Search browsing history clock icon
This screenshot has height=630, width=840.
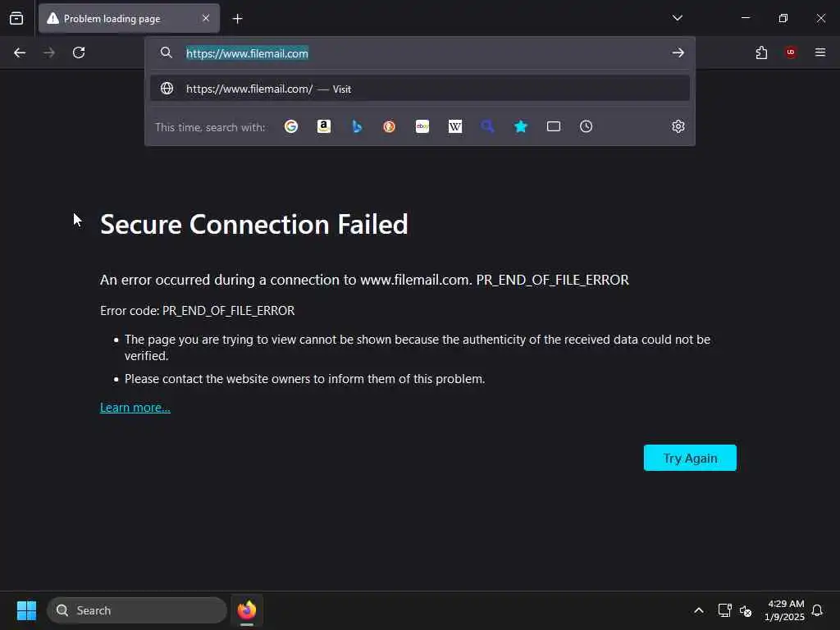587,126
